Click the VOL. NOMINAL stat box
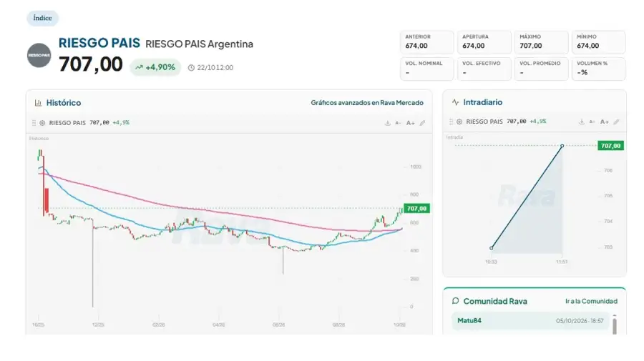The height and width of the screenshot is (361, 644). click(x=427, y=69)
